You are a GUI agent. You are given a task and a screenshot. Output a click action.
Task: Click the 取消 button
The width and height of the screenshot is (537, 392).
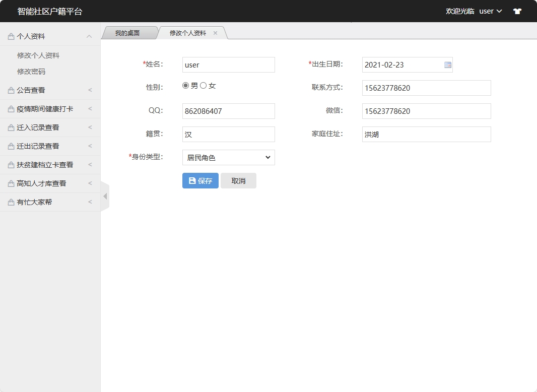[x=238, y=180]
